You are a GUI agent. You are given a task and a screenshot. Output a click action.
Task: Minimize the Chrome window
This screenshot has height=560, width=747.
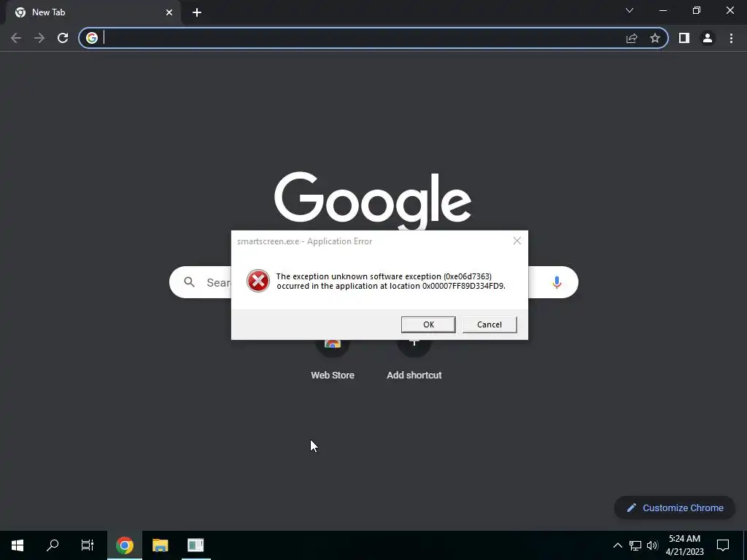coord(663,10)
